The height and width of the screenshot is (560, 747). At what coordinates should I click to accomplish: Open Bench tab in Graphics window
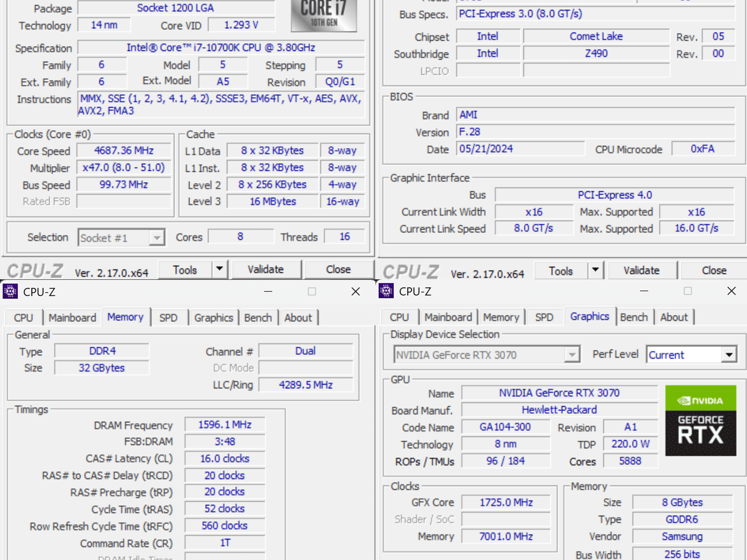click(x=634, y=317)
